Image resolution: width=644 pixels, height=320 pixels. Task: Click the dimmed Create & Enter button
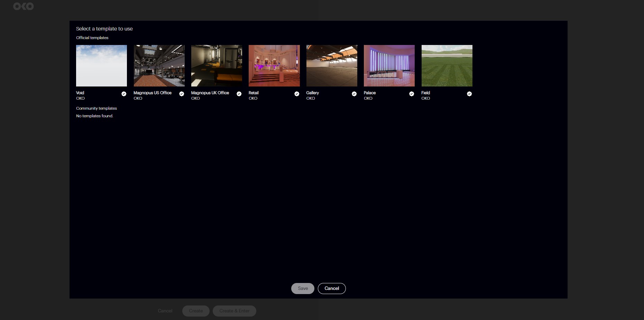click(234, 311)
